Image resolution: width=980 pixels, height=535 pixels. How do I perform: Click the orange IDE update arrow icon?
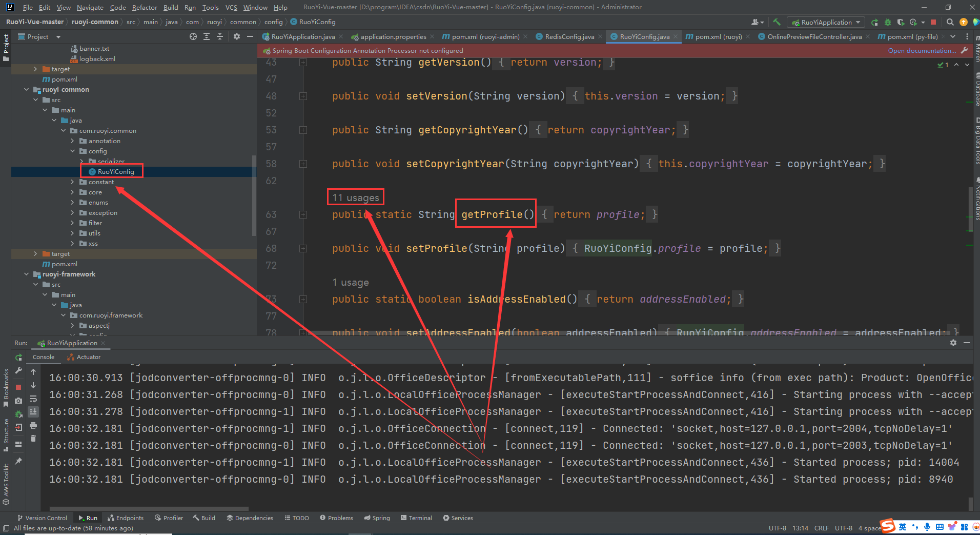964,22
